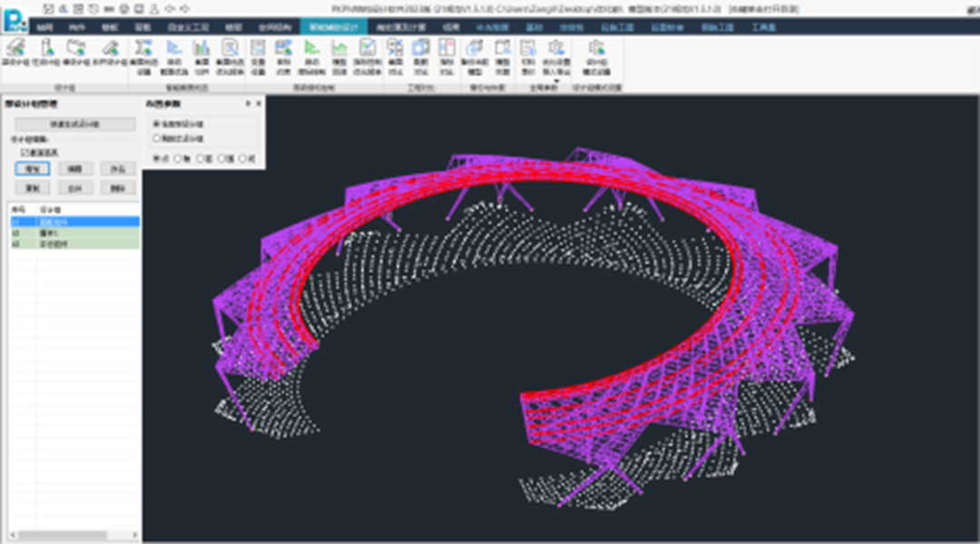Screen dimensions: 980x544
Task: Select the 轴 selection mode radio button
Action: click(x=177, y=157)
